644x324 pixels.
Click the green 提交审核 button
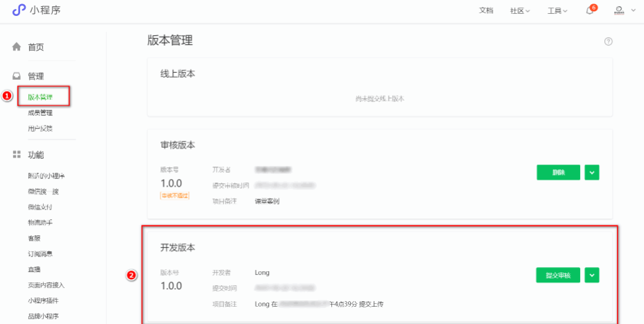click(x=558, y=275)
